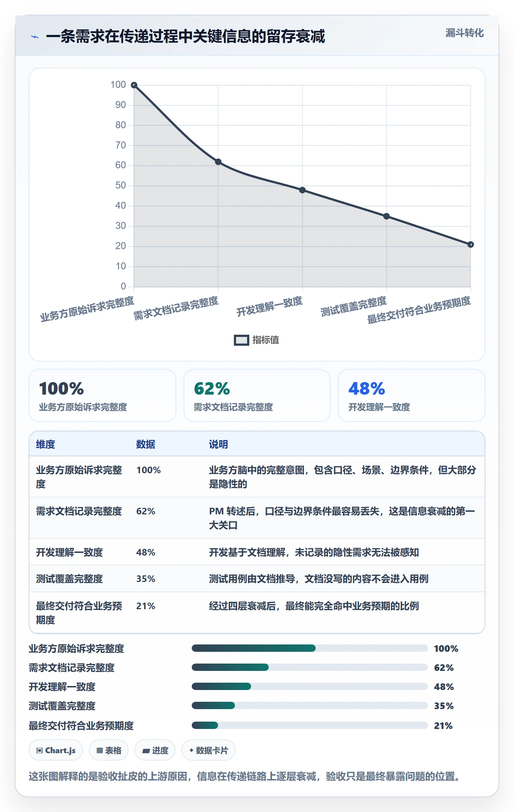Click the 漏斗转化 label in header
The width and height of the screenshot is (514, 812).
(x=464, y=33)
